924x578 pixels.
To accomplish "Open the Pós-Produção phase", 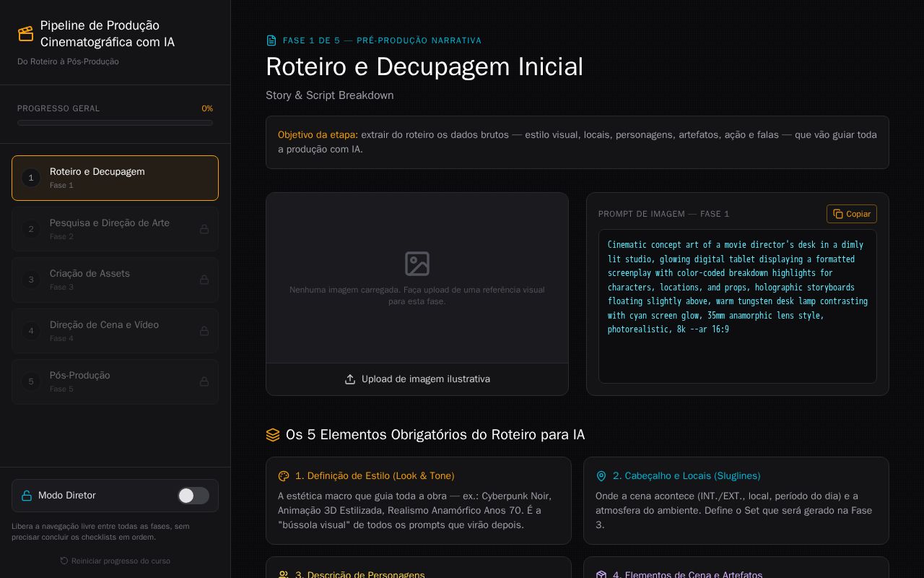I will 115,381.
